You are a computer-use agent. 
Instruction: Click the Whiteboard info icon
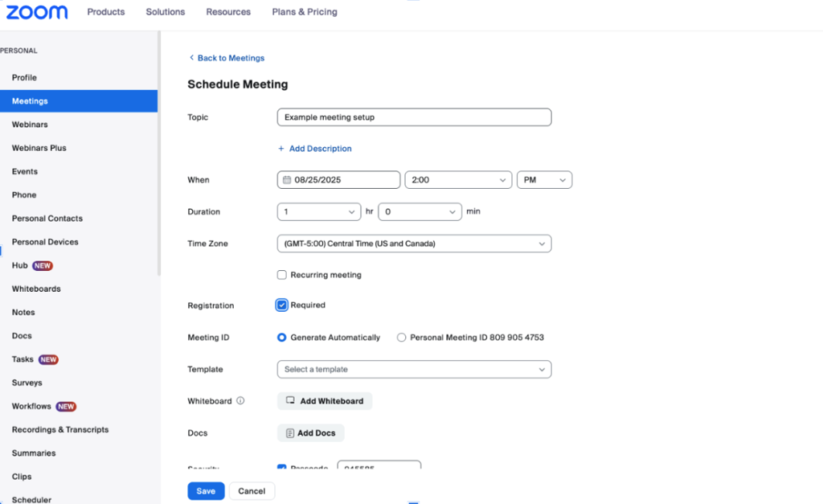(x=240, y=401)
